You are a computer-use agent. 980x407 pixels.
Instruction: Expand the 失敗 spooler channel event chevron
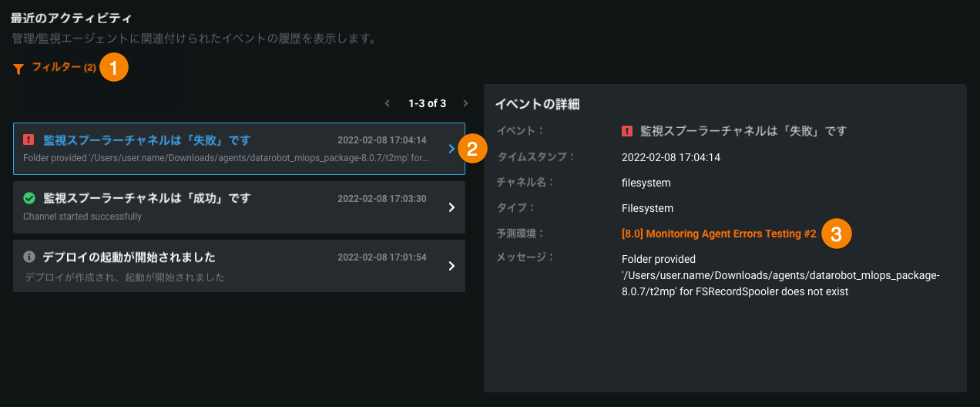pyautogui.click(x=451, y=148)
